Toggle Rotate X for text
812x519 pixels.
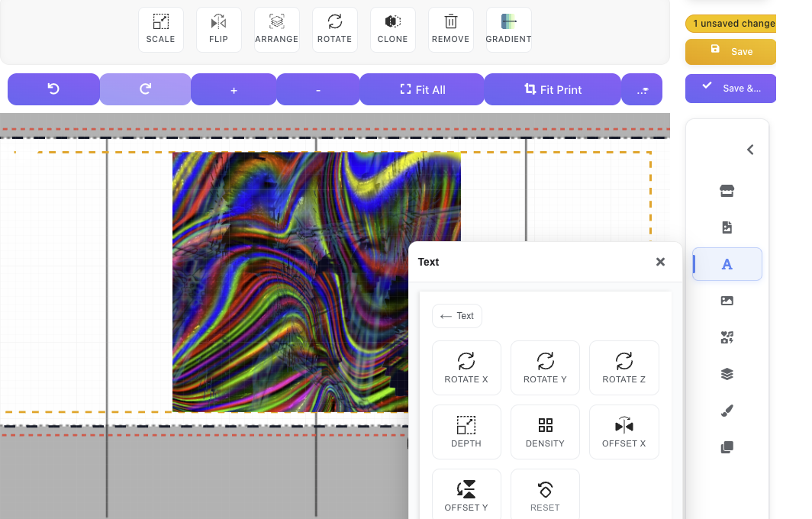click(466, 367)
